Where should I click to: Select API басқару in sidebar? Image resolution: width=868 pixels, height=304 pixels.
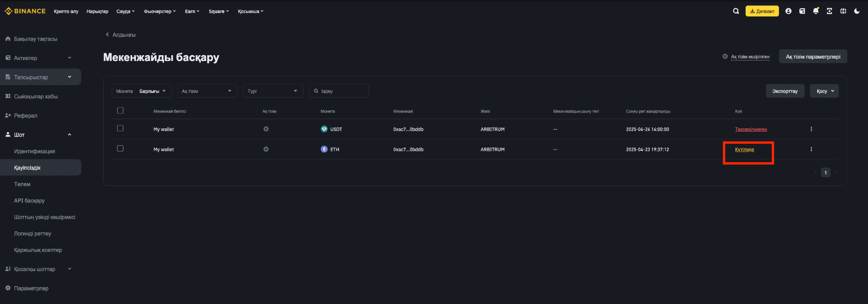(x=29, y=201)
